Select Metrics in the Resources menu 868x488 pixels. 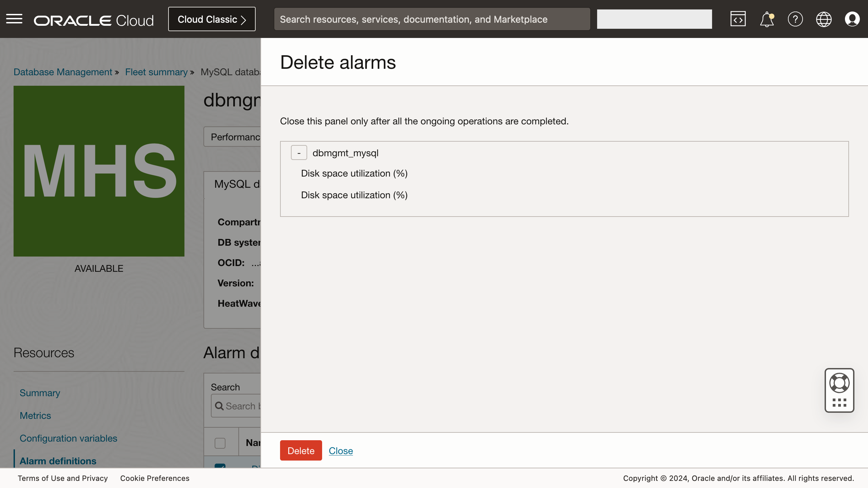[35, 415]
